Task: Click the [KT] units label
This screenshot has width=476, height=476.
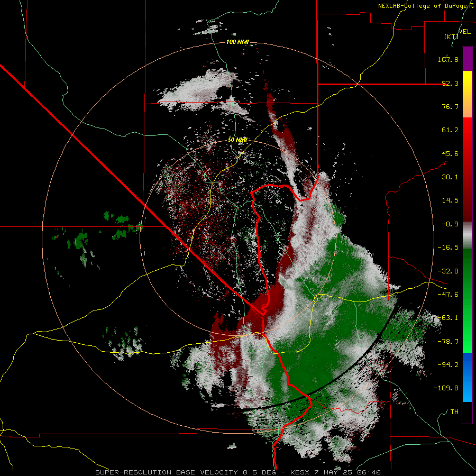Action: click(452, 36)
